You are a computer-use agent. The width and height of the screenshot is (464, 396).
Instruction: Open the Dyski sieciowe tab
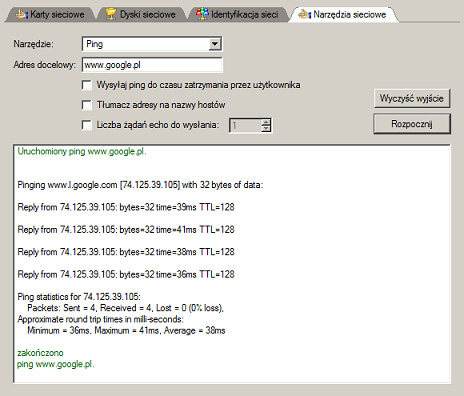point(141,15)
